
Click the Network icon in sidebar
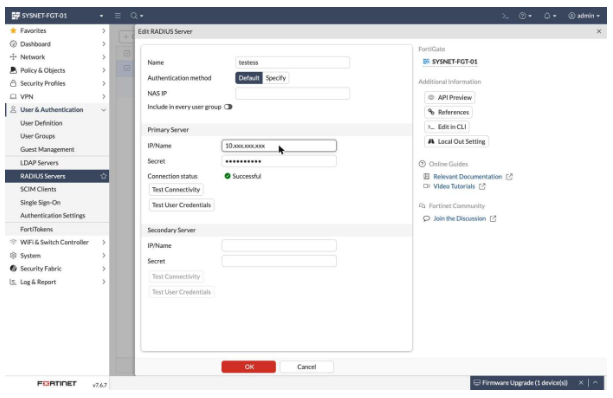[13, 57]
